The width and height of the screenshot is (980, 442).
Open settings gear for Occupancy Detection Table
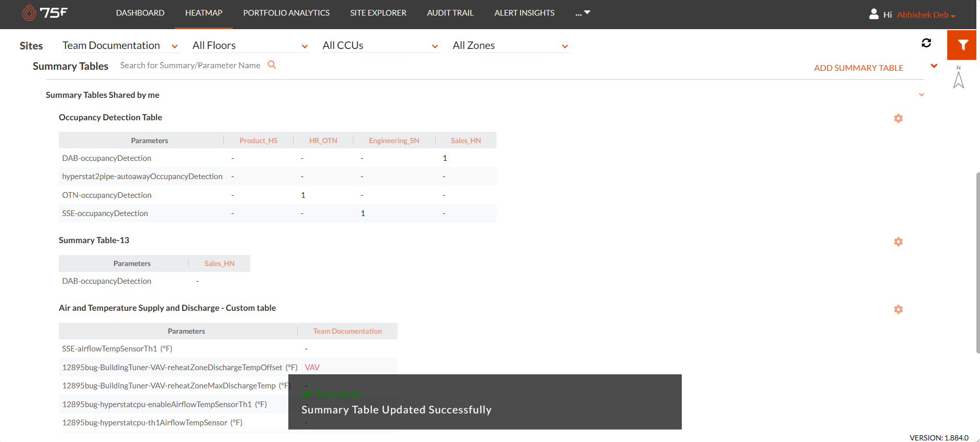898,118
